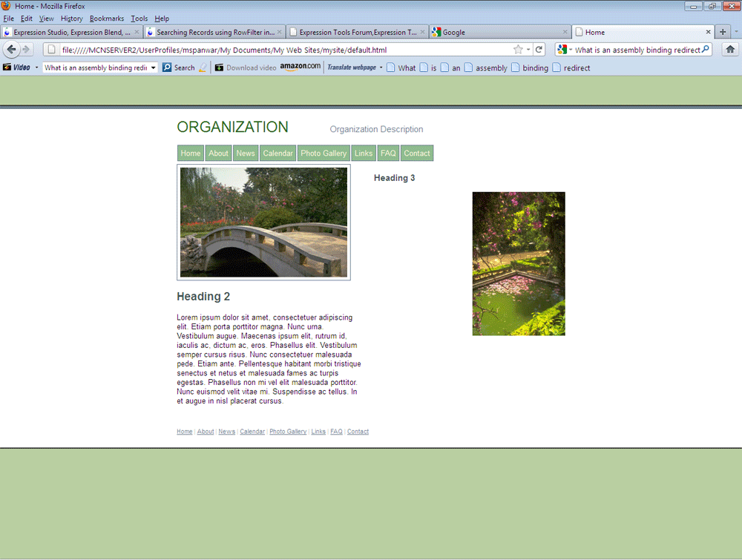This screenshot has width=742, height=560.
Task: Open the History menu
Action: 71,19
